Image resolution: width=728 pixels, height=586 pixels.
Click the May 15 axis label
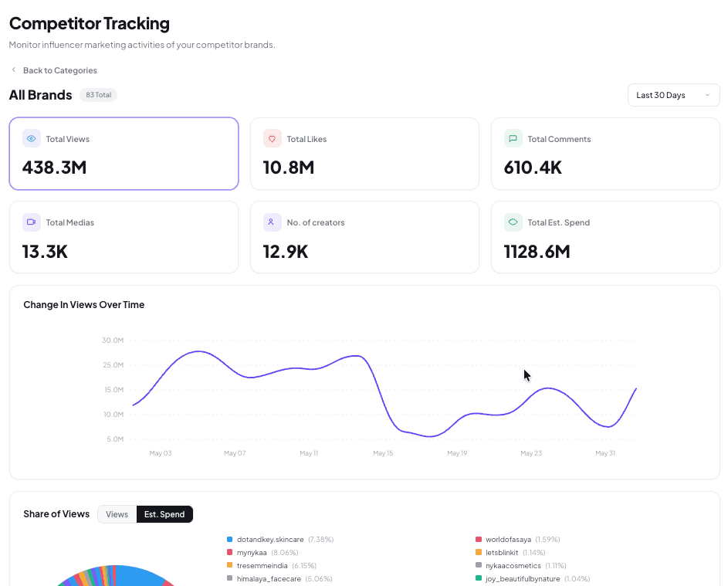(383, 453)
